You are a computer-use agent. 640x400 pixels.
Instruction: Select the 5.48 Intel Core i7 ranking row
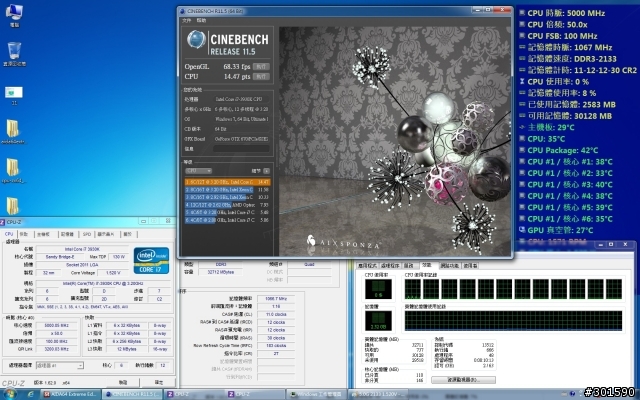[227, 212]
